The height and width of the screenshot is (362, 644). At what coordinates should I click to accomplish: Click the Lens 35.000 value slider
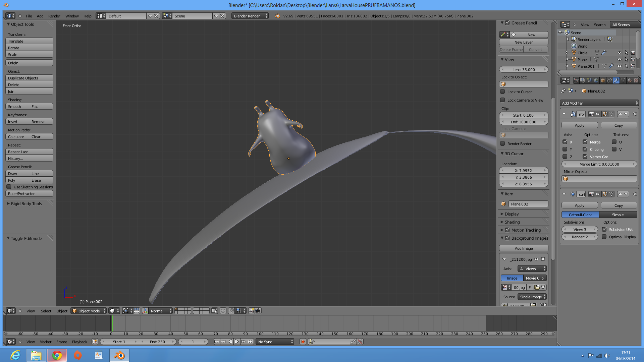[x=524, y=69]
